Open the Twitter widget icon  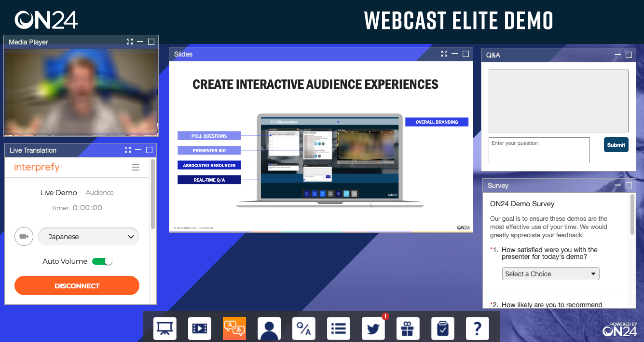coord(373,328)
